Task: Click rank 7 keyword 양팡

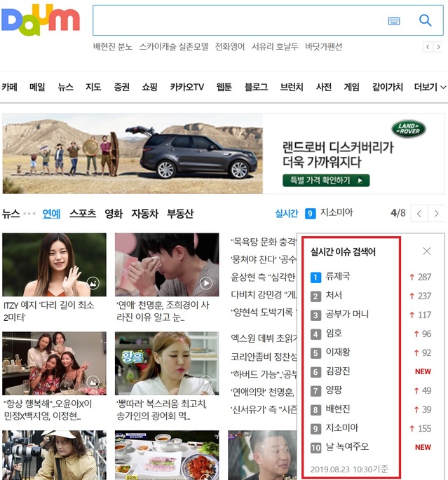Action: tap(334, 390)
